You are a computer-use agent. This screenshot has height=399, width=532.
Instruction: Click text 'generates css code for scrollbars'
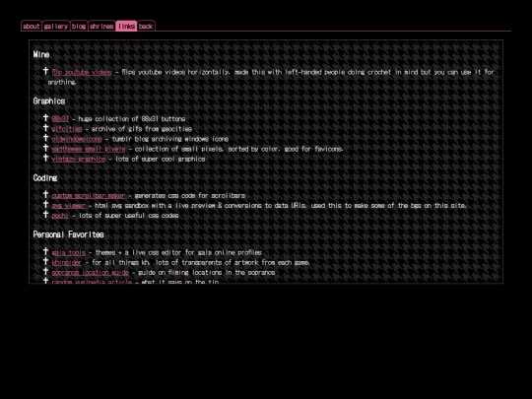click(x=190, y=196)
